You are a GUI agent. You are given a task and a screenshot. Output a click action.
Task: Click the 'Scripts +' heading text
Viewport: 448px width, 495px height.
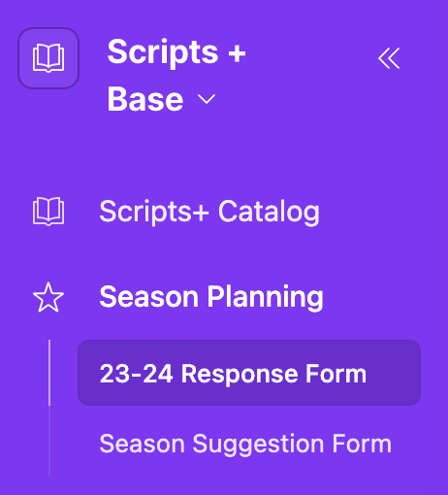(x=176, y=51)
